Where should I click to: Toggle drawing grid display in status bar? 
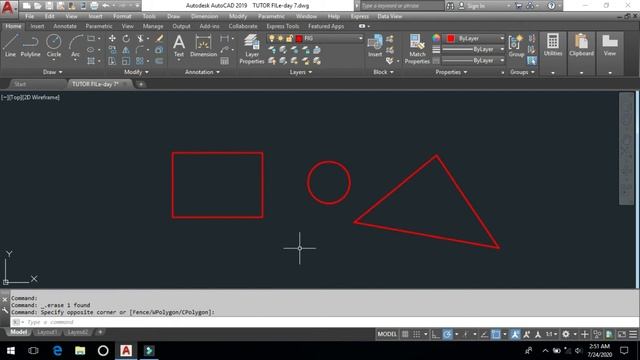[x=405, y=334]
